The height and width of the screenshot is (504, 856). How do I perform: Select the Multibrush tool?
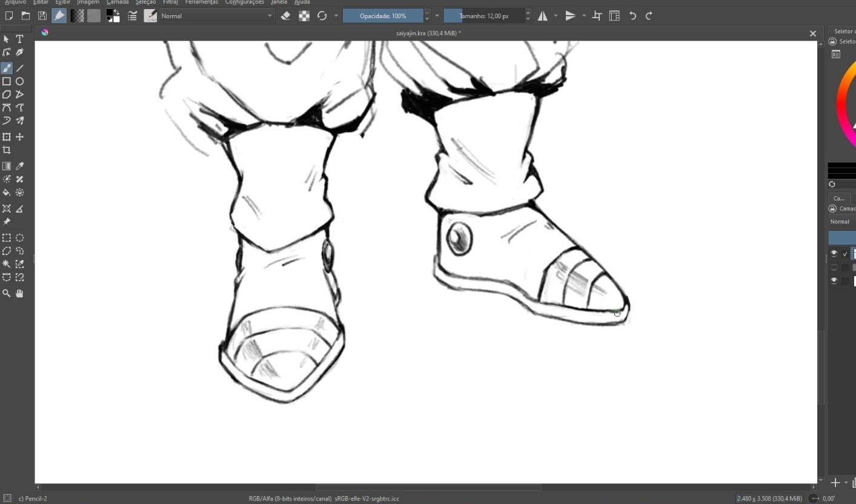(x=19, y=121)
